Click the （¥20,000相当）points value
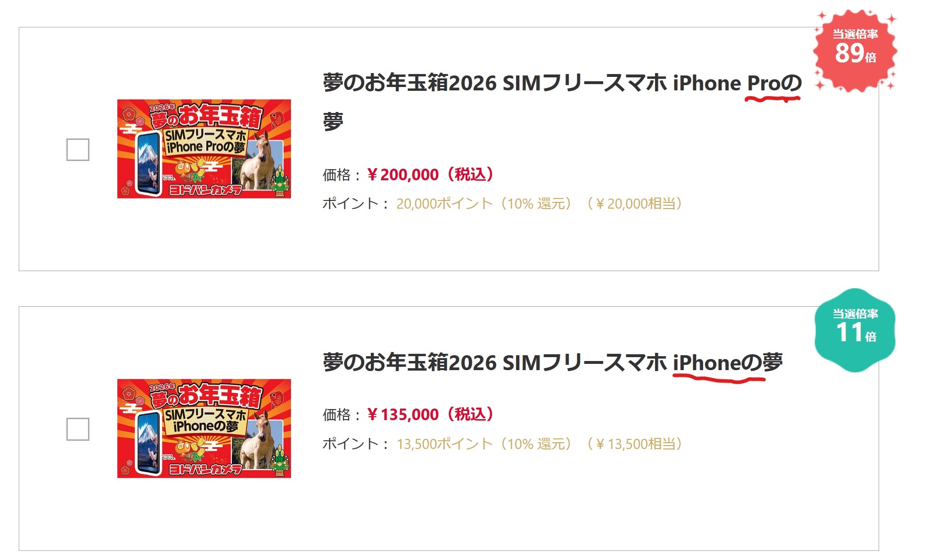 coord(635,204)
